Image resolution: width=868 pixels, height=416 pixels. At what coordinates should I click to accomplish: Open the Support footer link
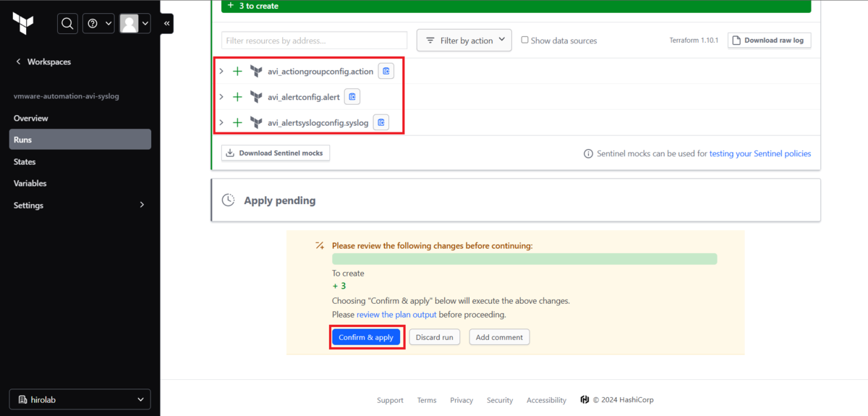(x=390, y=400)
